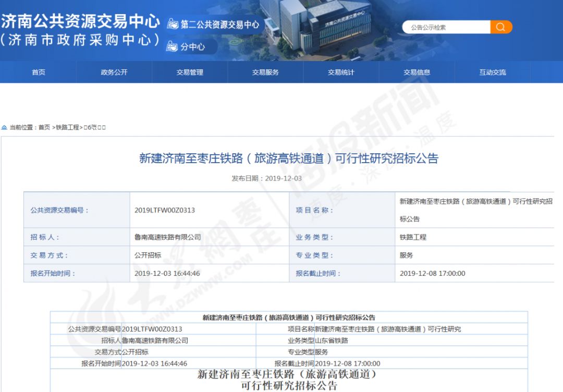The width and height of the screenshot is (563, 392).
Task: Click the orange search magnifier icon
Action: tap(501, 27)
